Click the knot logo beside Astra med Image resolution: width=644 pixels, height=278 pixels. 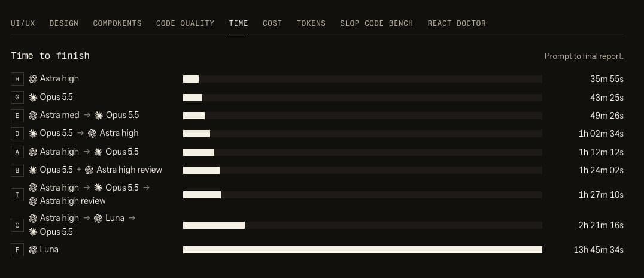33,116
